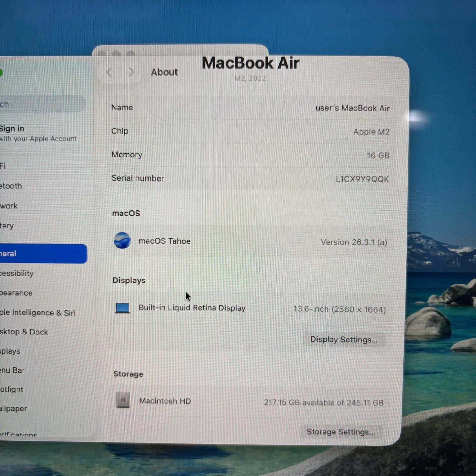Screen dimensions: 476x476
Task: Go to Desktop & Dock settings
Action: tap(24, 332)
